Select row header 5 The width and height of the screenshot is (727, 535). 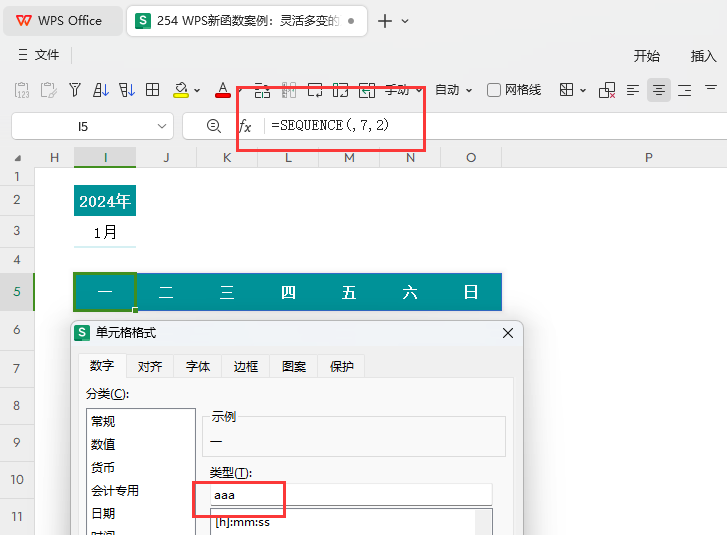[x=17, y=292]
